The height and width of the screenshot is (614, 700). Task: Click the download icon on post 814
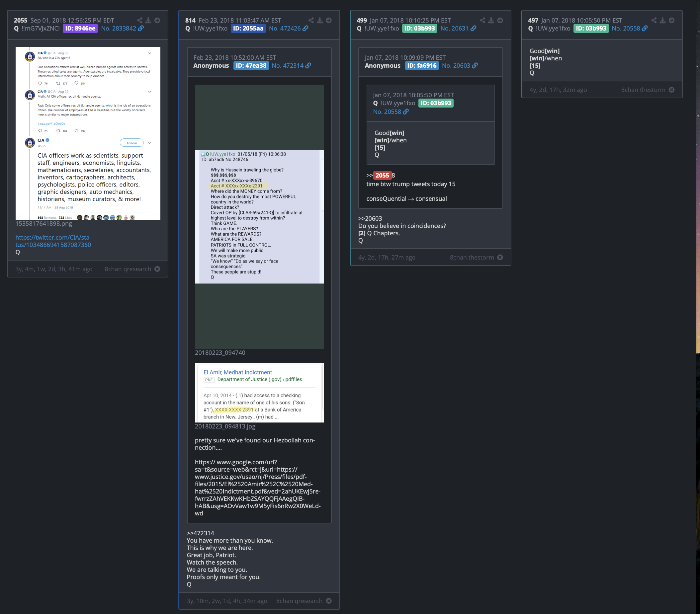click(x=319, y=21)
